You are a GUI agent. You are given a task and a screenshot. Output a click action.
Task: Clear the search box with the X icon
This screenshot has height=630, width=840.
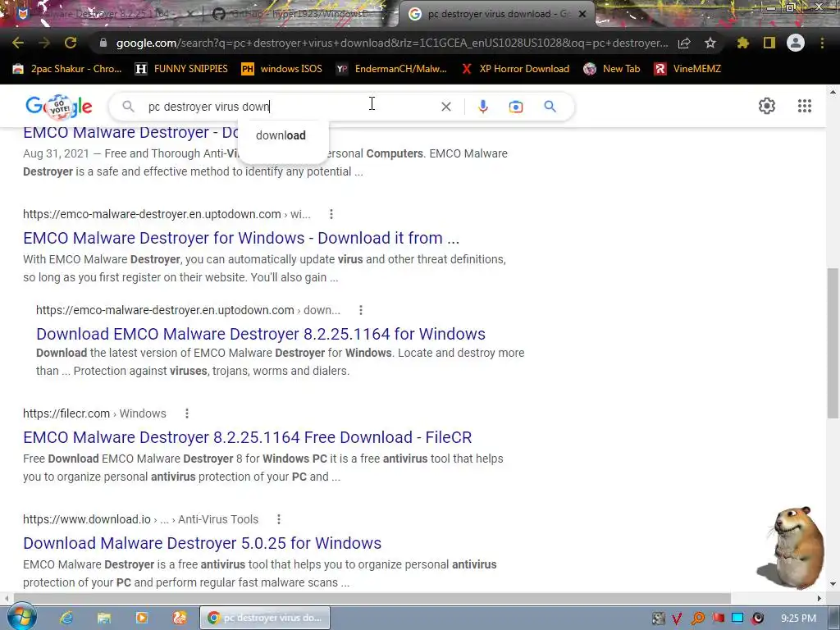[445, 107]
